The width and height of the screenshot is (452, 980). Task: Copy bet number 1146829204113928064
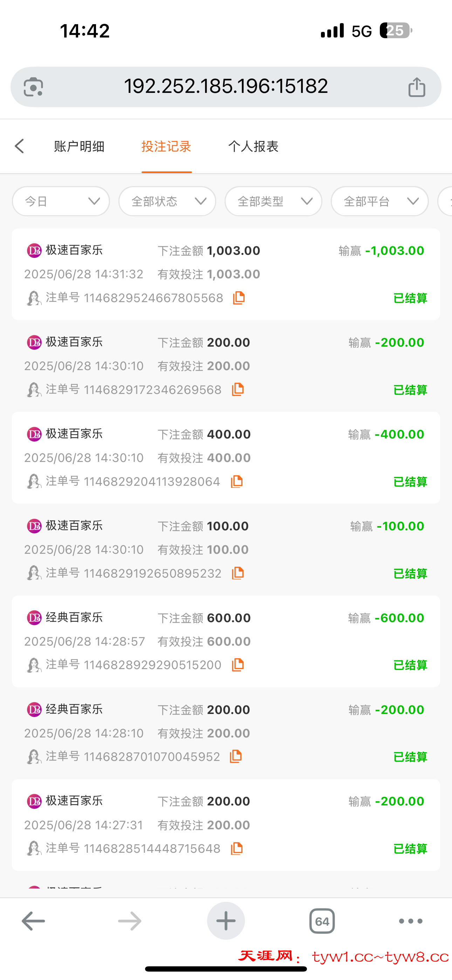[237, 482]
